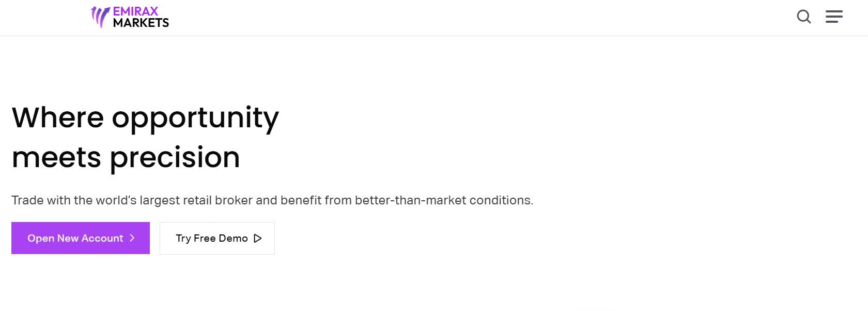Select the Emirax Markets home link
The image size is (868, 311).
pyautogui.click(x=130, y=17)
